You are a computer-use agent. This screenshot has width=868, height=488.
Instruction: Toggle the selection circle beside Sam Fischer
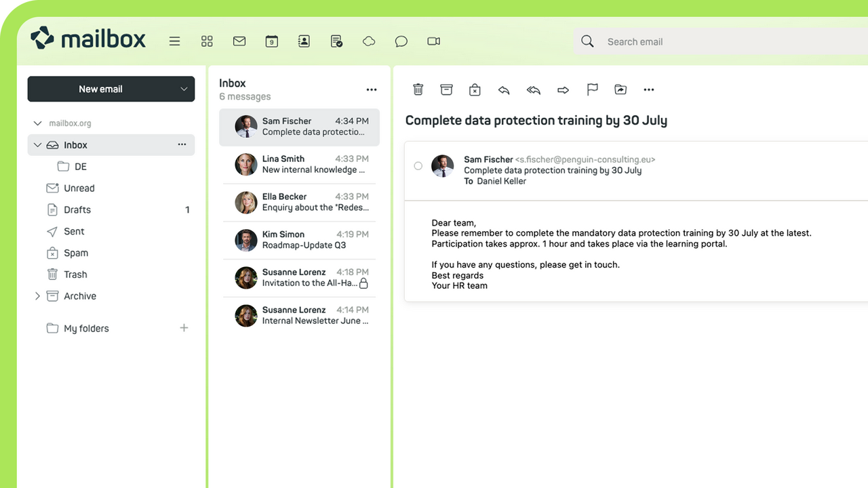point(418,166)
